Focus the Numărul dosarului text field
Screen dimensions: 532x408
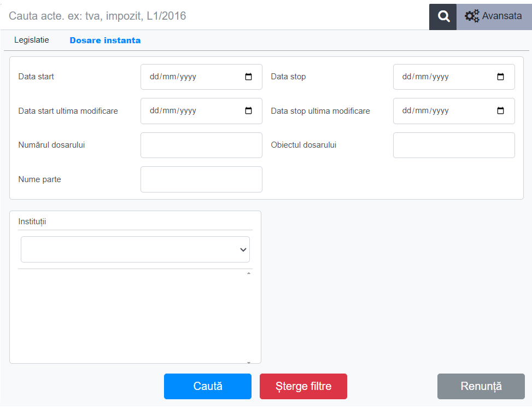click(x=201, y=145)
